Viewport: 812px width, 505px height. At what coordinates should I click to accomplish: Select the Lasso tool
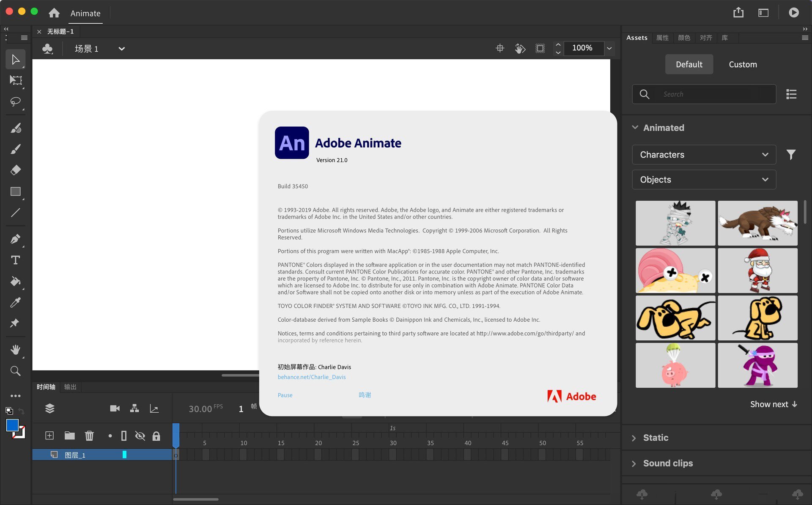click(16, 102)
